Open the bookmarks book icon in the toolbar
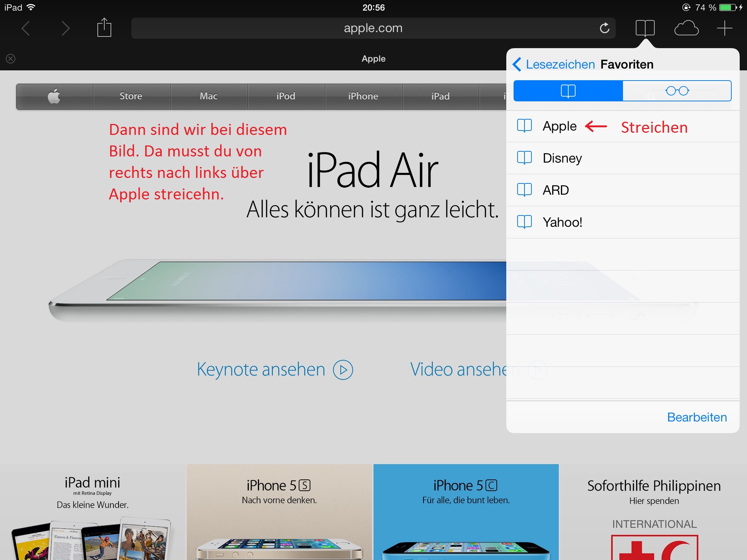This screenshot has height=560, width=747. tap(645, 28)
